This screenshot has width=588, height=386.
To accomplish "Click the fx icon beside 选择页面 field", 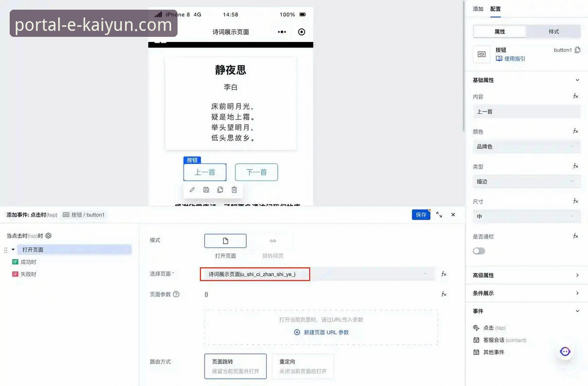I will point(444,274).
